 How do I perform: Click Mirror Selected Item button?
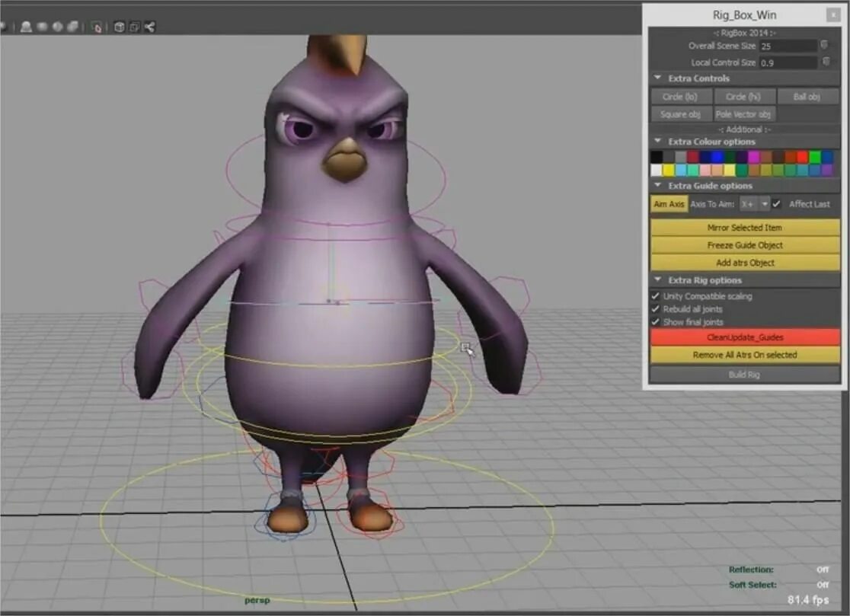click(x=745, y=228)
